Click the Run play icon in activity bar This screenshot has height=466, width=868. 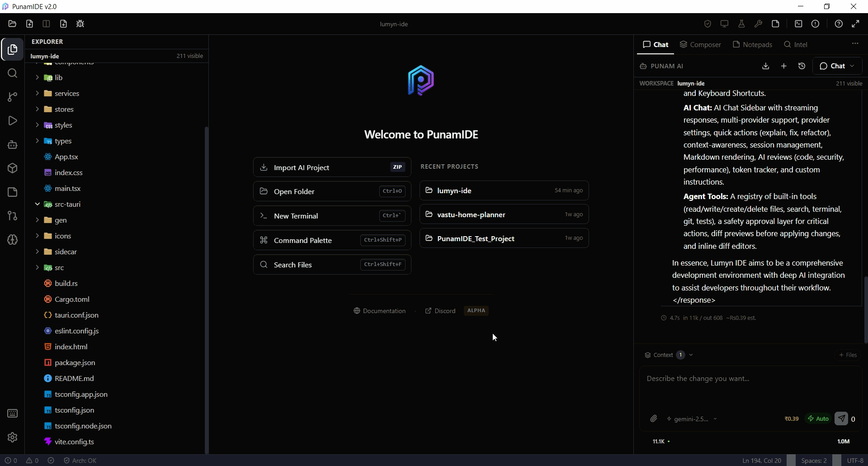click(13, 121)
